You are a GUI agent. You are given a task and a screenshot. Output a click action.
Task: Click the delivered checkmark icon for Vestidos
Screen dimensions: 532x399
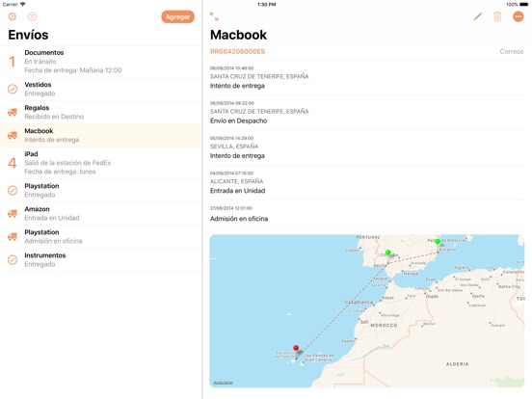tap(13, 90)
